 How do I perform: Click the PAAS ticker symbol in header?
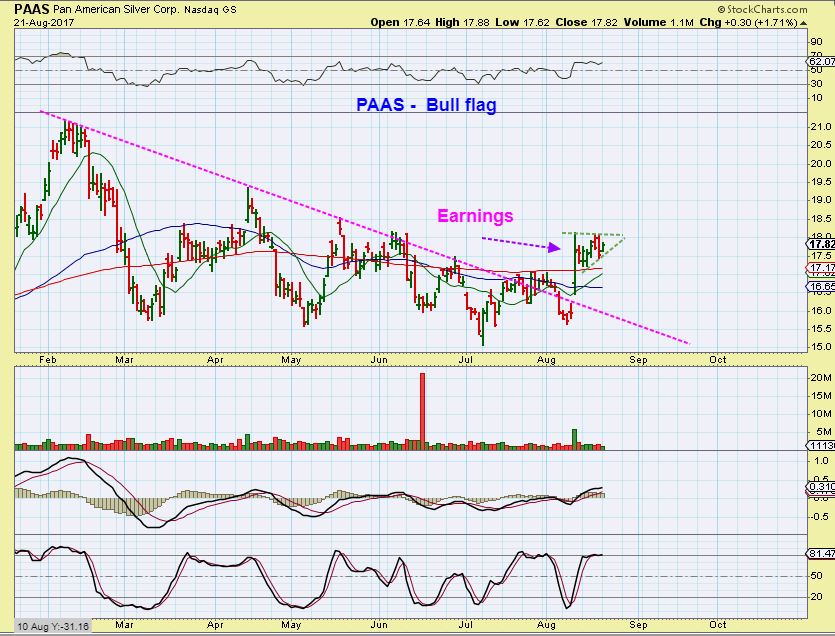point(31,9)
